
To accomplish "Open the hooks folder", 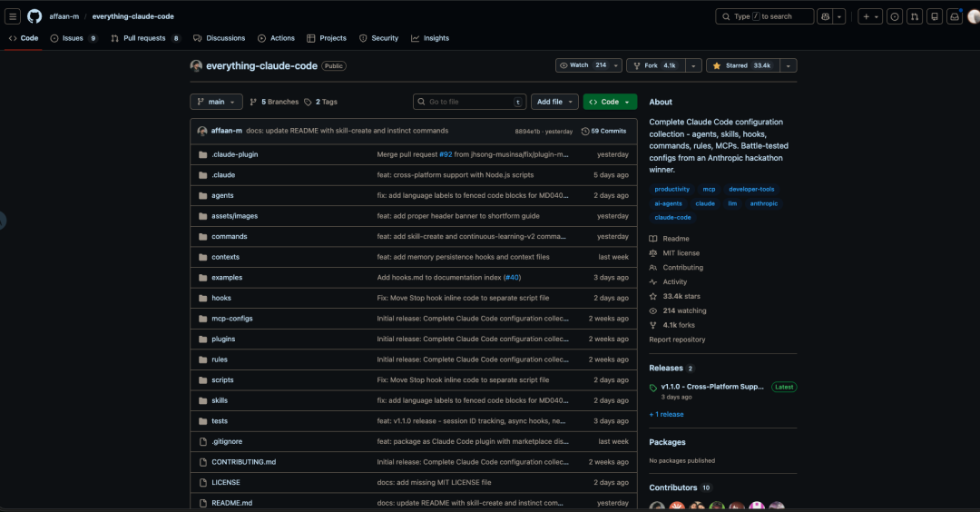I will (x=221, y=298).
